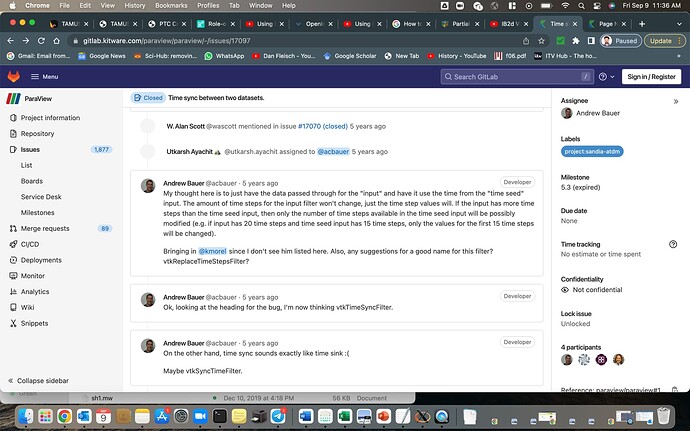Click the Paused profile button
The image size is (690, 431).
coord(620,41)
